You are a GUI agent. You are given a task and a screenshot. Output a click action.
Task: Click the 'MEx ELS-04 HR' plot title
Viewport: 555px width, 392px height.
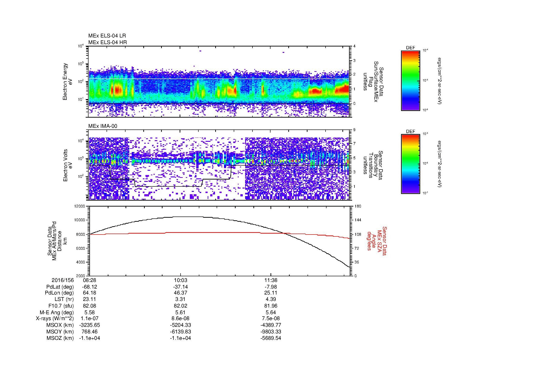pos(107,42)
